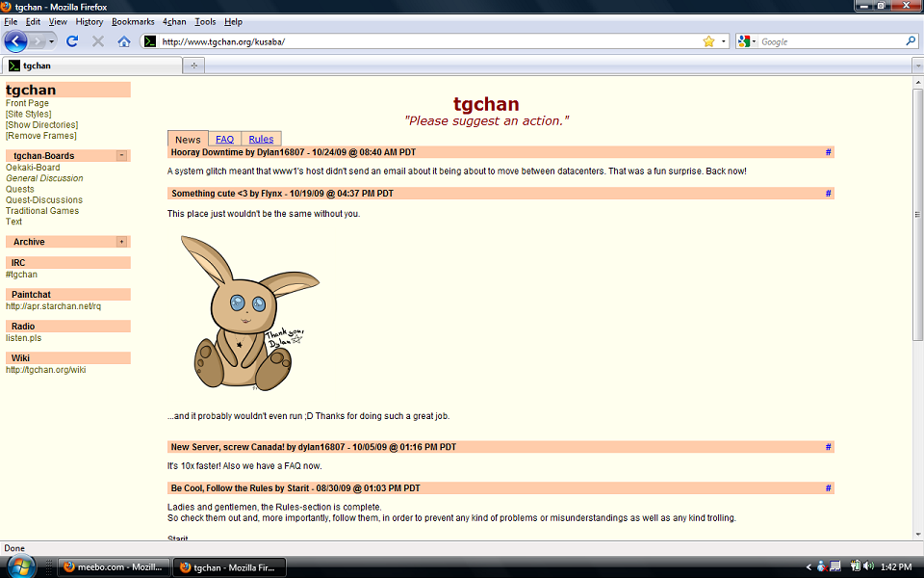Screen dimensions: 924x578
Task: Reload the page with the refresh icon
Action: pyautogui.click(x=72, y=41)
